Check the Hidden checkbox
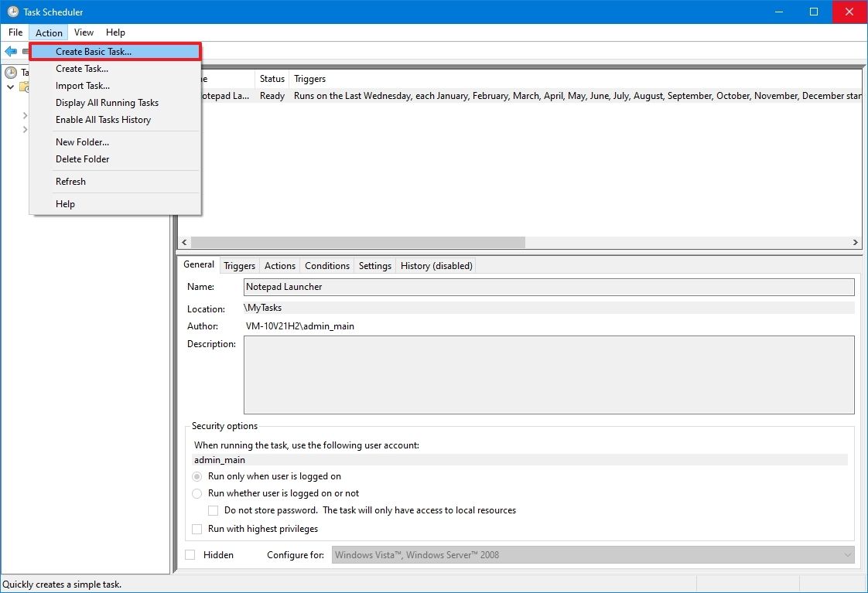This screenshot has width=868, height=593. [x=189, y=554]
